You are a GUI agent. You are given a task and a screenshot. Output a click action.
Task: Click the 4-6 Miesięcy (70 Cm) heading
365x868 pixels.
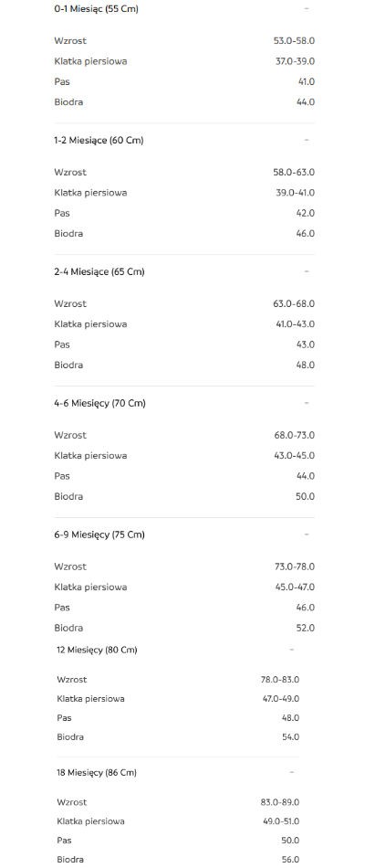(x=99, y=404)
